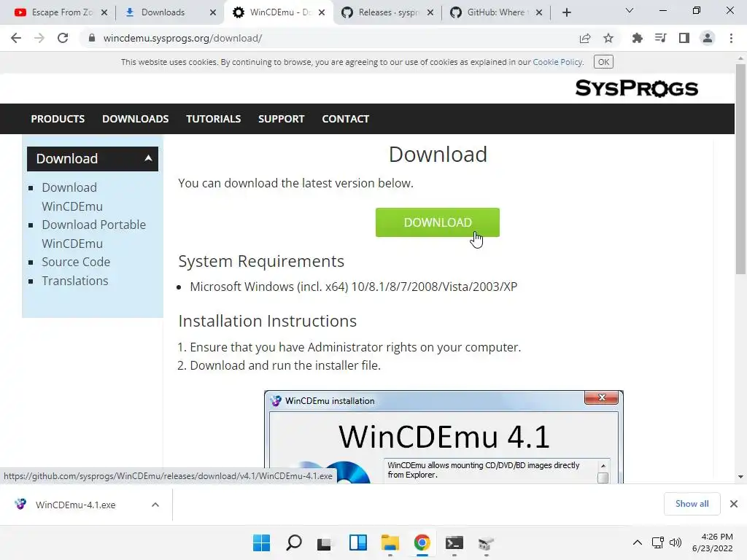Close the Downloads tab
This screenshot has height=560, width=747.
pos(213,12)
